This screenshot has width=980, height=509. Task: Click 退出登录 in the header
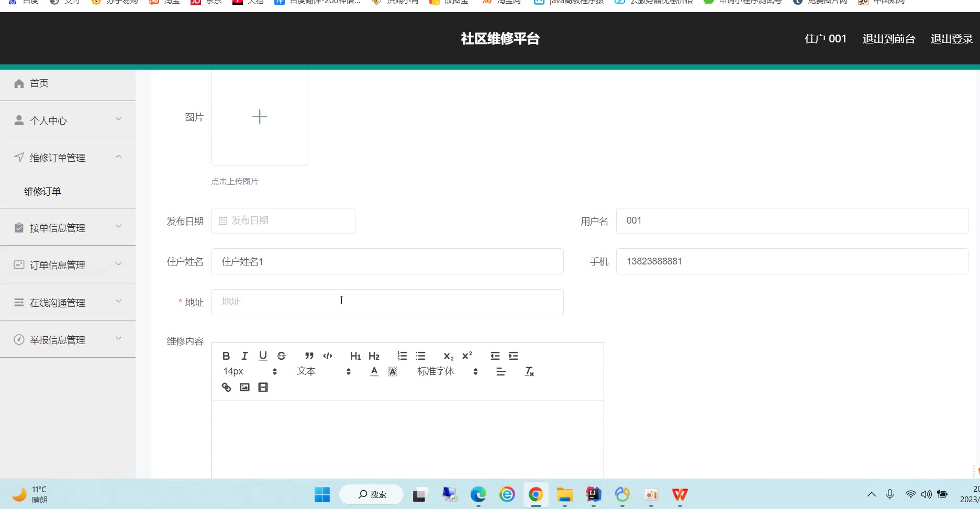[951, 39]
